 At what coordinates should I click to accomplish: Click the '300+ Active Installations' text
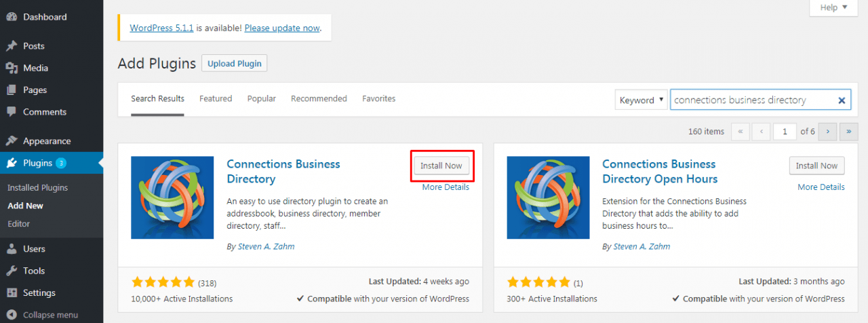[x=552, y=299]
